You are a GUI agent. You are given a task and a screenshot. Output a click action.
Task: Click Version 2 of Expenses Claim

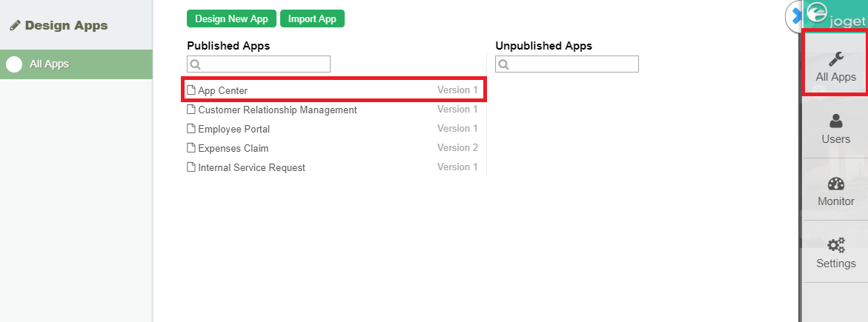pos(457,148)
